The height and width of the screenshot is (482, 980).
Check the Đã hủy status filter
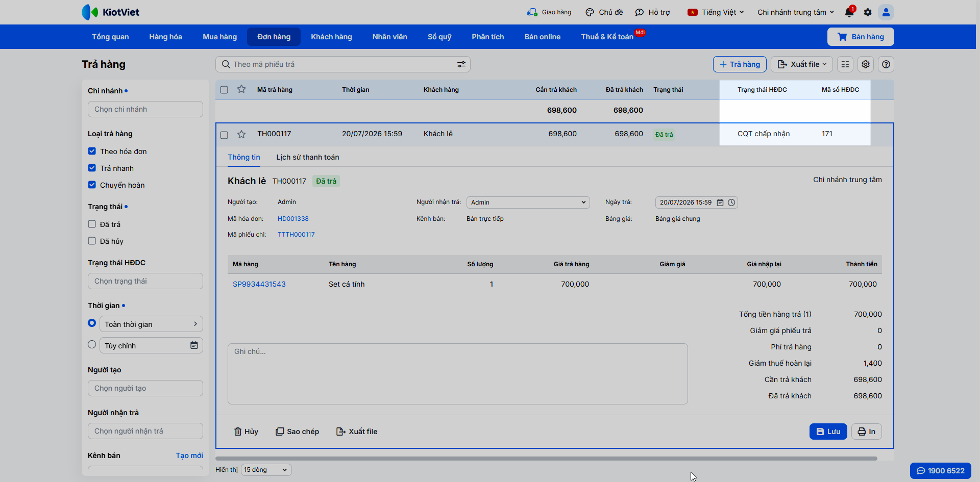click(x=92, y=241)
